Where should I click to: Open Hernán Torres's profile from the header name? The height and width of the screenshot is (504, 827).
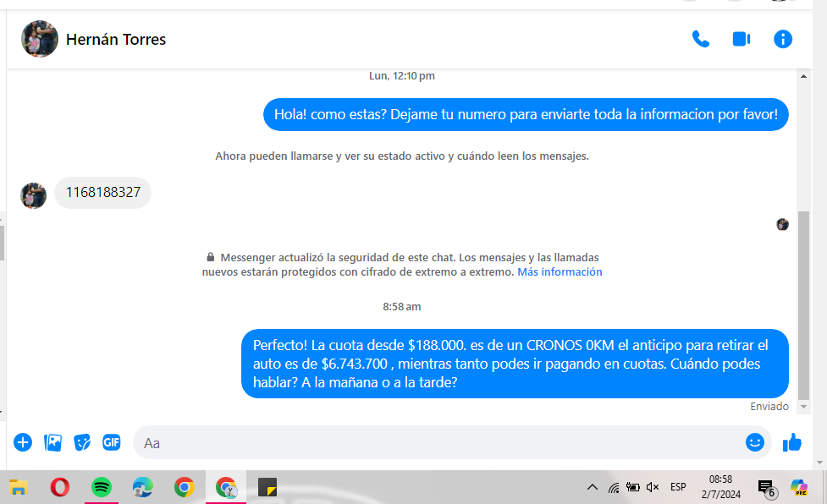tap(116, 40)
